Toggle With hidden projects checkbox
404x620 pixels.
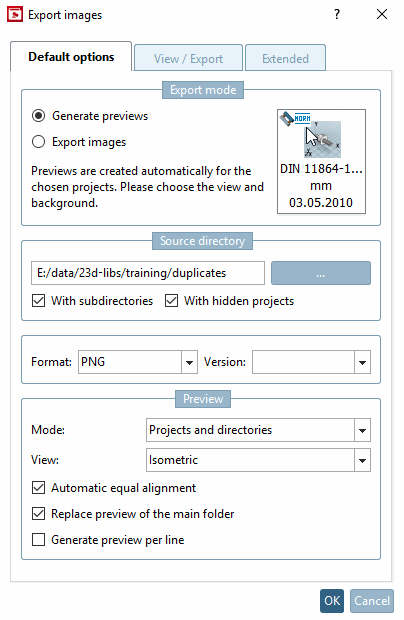(171, 301)
